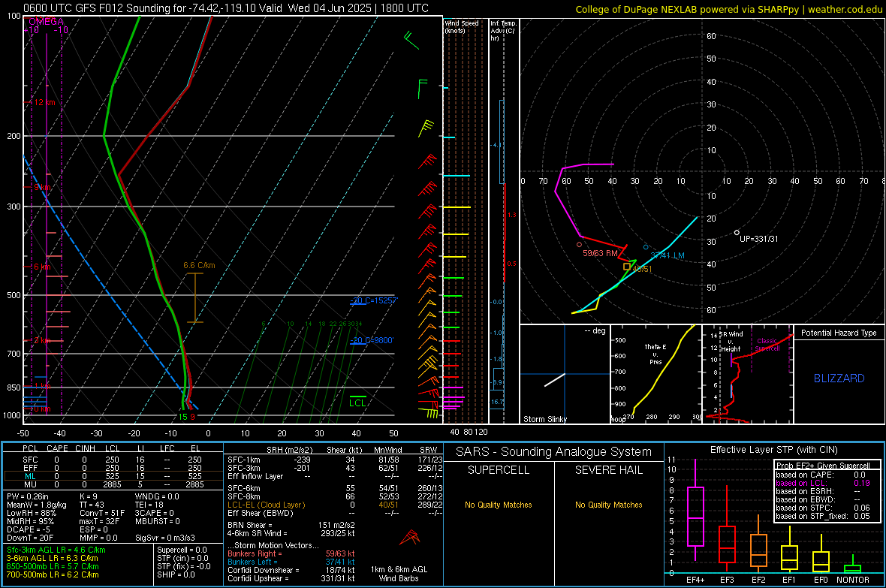Select the SFC parcel row

pyautogui.click(x=113, y=460)
